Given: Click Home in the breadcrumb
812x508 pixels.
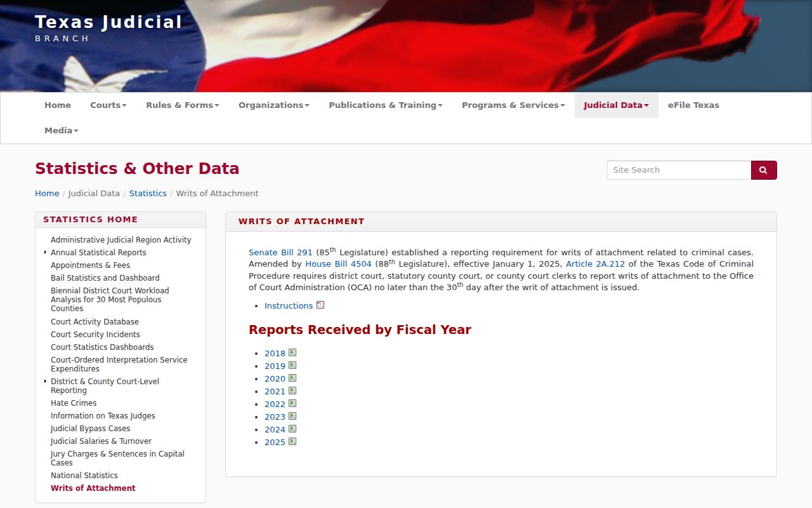Looking at the screenshot, I should click(47, 194).
